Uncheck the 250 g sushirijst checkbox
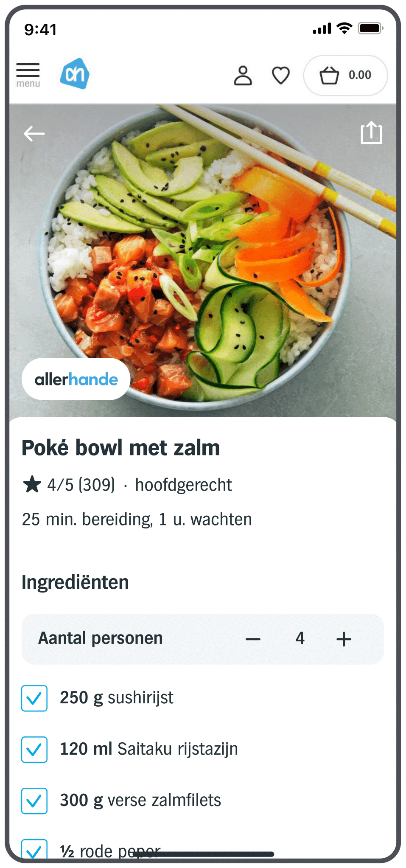Image resolution: width=406 pixels, height=868 pixels. tap(34, 698)
